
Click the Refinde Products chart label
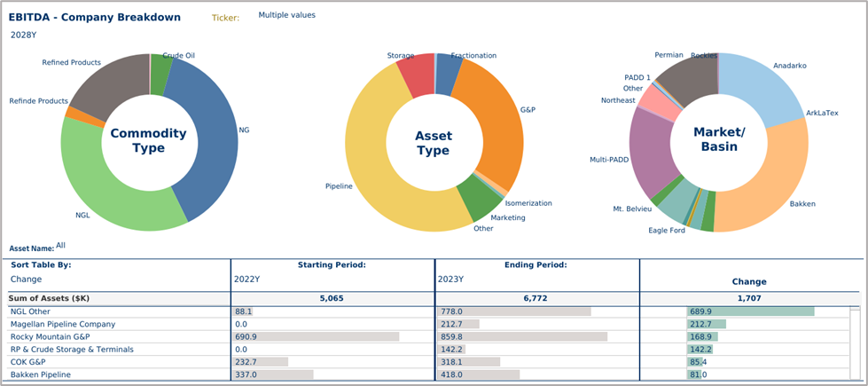pyautogui.click(x=39, y=101)
